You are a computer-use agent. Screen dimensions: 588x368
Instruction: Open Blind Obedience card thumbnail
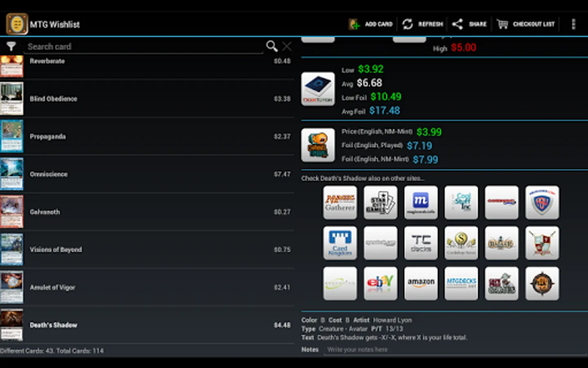(x=11, y=99)
